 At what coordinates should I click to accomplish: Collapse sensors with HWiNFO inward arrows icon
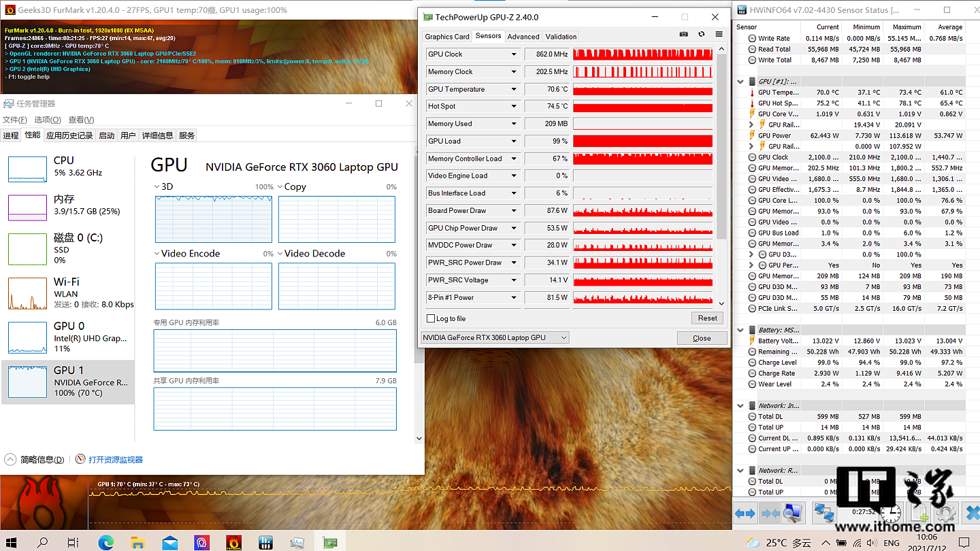770,514
